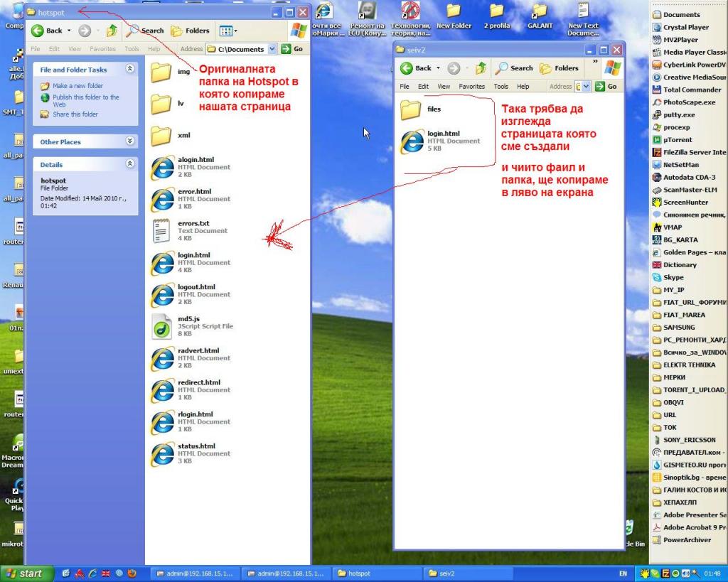Viewport: 728px width, 582px height.
Task: Collapse the File and Folder Tasks panel
Action: click(129, 69)
